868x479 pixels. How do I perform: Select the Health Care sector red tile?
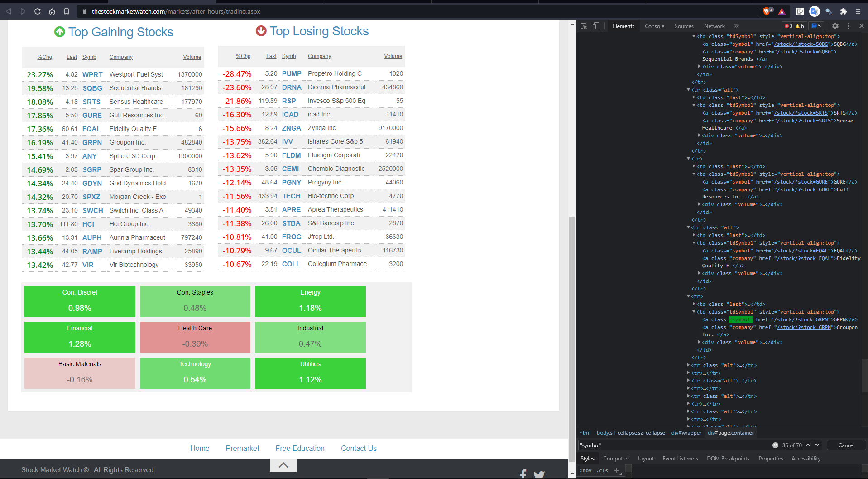point(195,337)
